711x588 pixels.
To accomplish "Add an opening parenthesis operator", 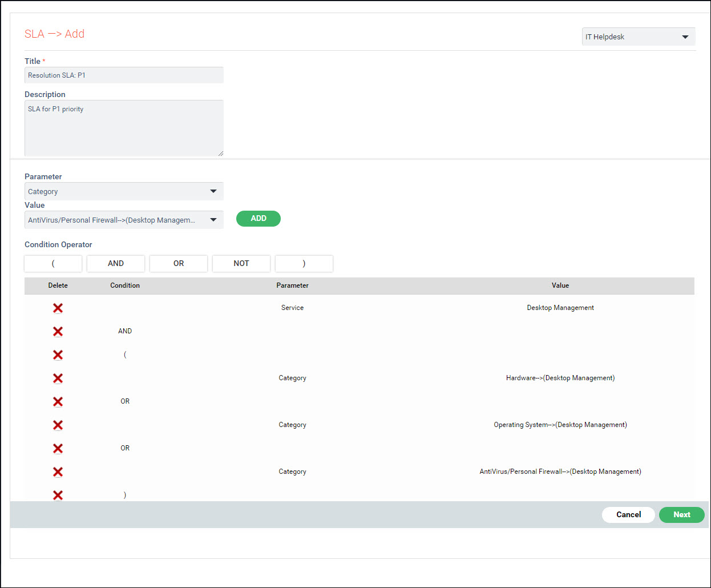I will 53,263.
